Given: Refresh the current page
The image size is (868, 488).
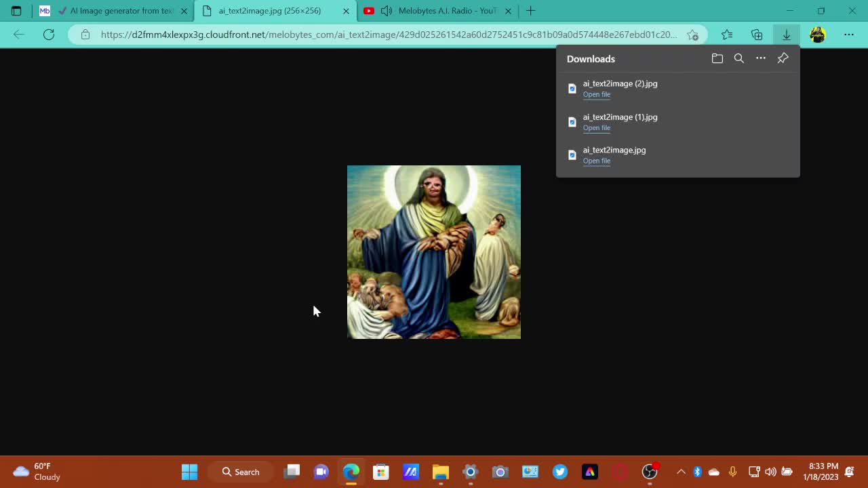Looking at the screenshot, I should click(x=49, y=35).
